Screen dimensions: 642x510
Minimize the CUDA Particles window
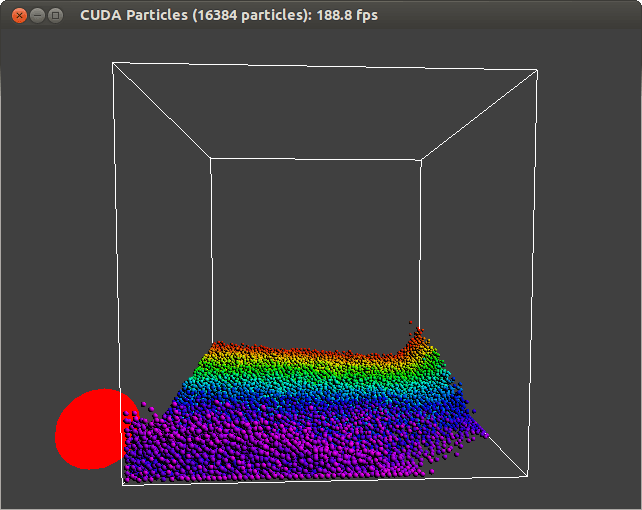pyautogui.click(x=37, y=16)
